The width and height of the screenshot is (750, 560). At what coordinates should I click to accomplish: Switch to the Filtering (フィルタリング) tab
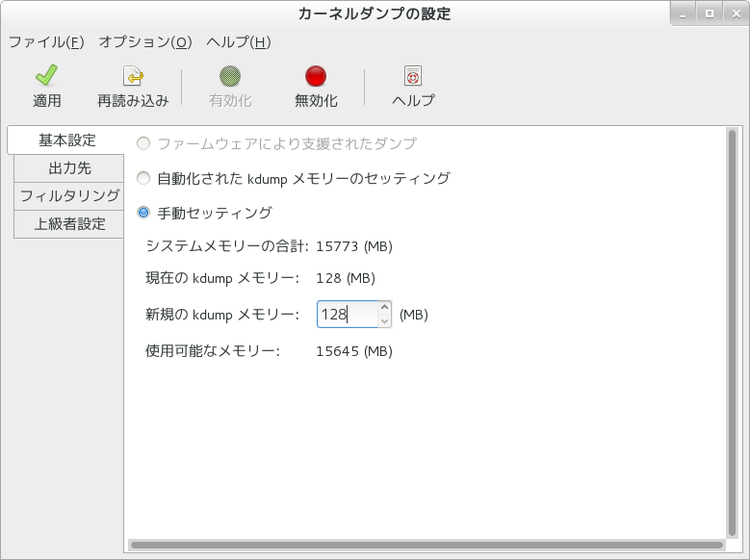click(68, 196)
